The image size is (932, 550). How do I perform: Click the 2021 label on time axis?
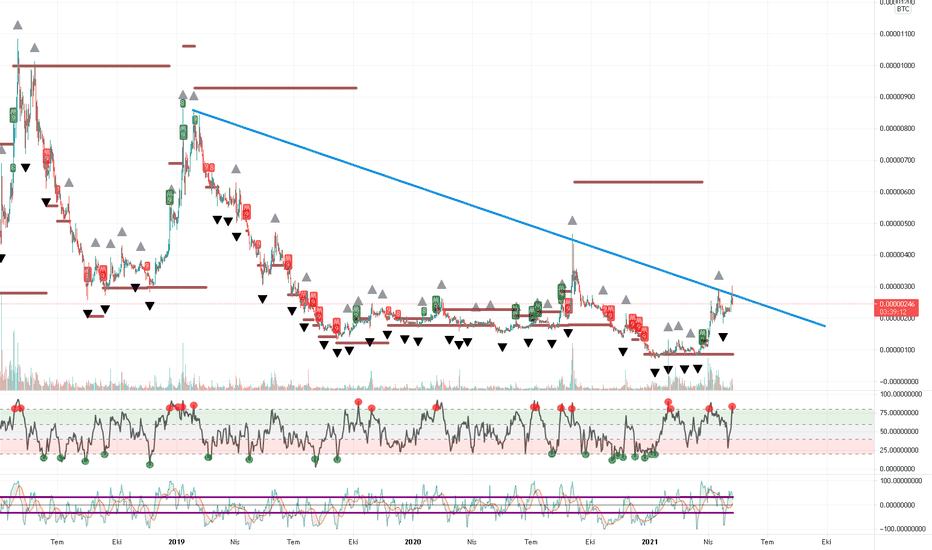(650, 542)
